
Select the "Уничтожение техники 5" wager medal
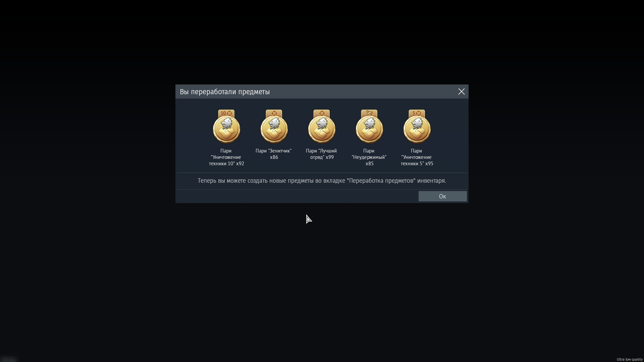417,129
